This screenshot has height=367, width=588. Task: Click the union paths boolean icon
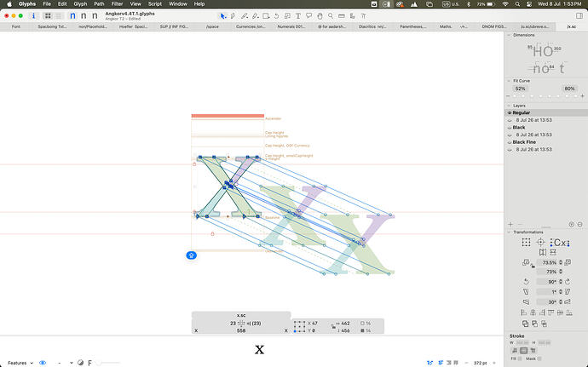point(526,324)
